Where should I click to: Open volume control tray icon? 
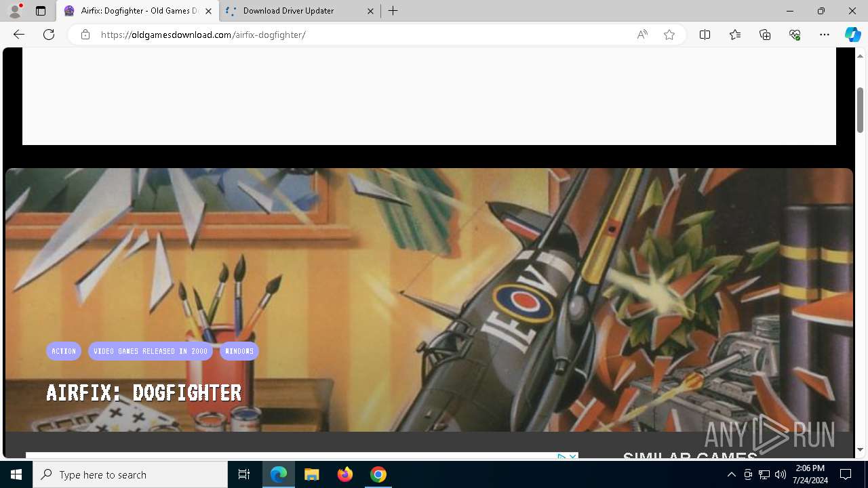[x=781, y=474]
